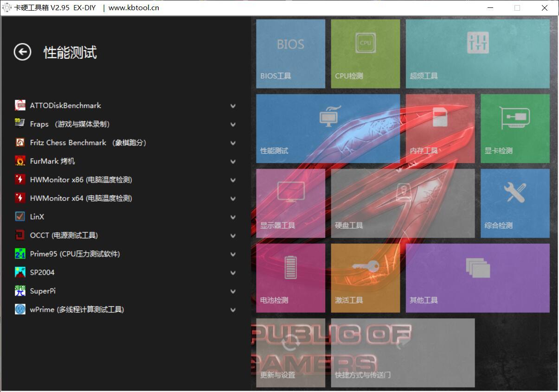Click the Fraps app icon
This screenshot has width=559, height=392.
(x=20, y=124)
